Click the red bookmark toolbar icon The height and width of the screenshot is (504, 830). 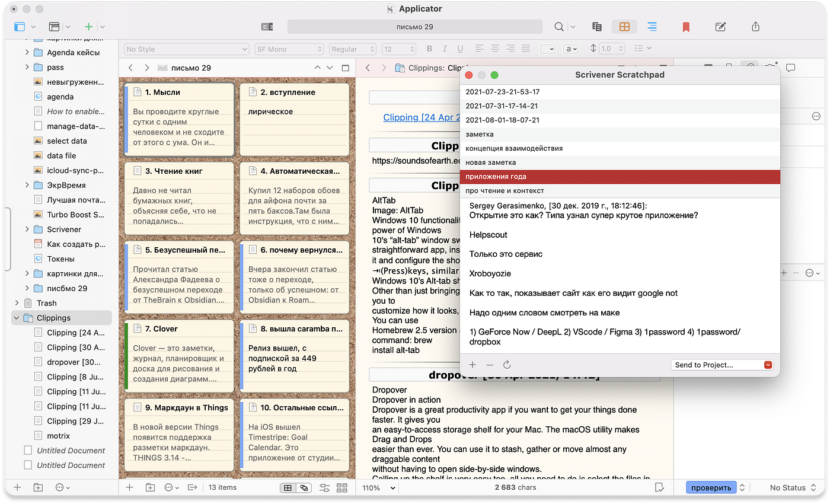click(x=686, y=27)
